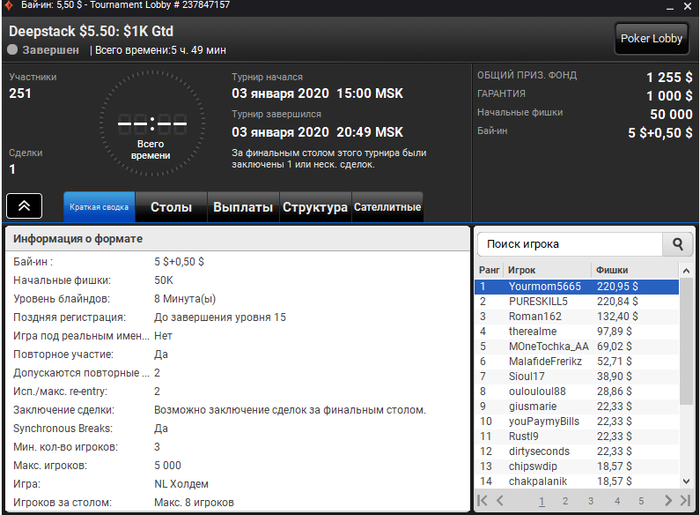Open player list page 1
The image size is (700, 515).
point(542,501)
